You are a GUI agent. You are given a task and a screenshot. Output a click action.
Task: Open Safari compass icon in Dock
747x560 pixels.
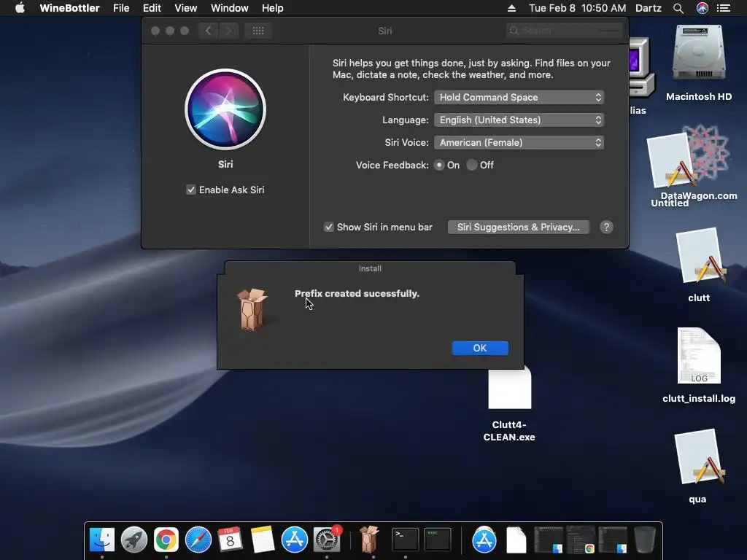(198, 540)
